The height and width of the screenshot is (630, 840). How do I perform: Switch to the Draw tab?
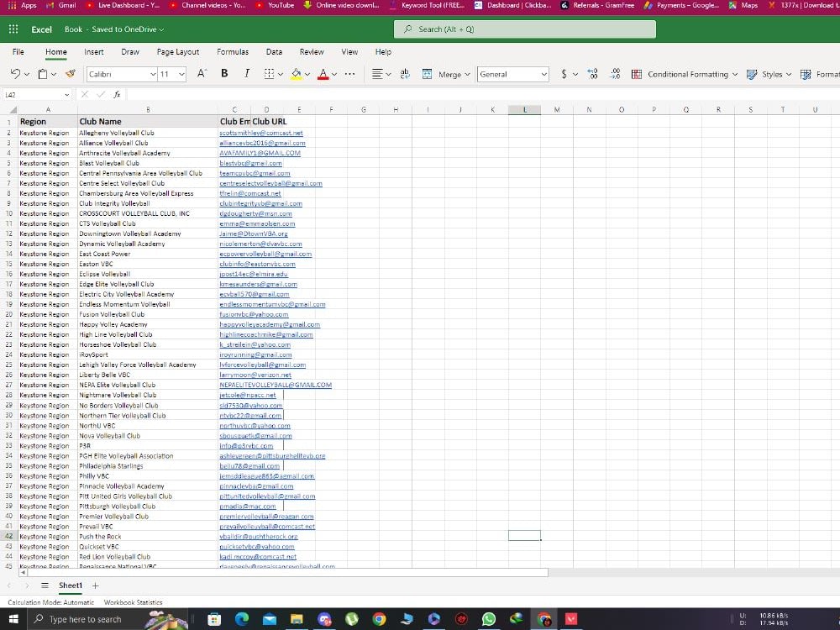pos(130,51)
